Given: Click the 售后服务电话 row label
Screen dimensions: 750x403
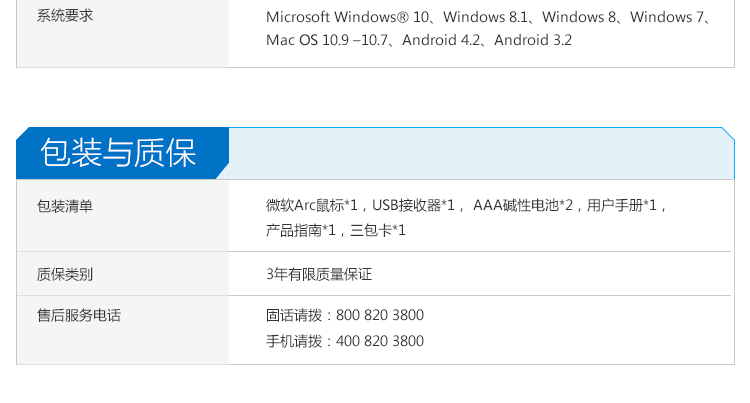Looking at the screenshot, I should 79,315.
